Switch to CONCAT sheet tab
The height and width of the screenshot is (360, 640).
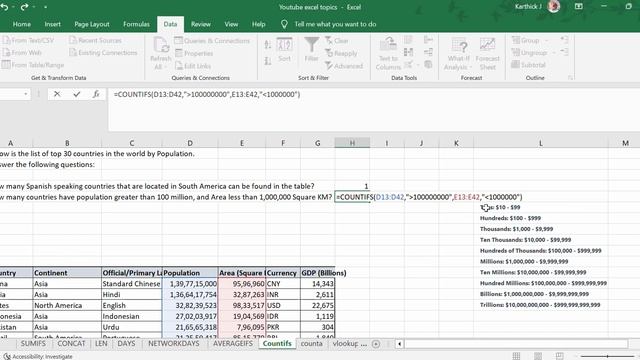click(x=71, y=344)
